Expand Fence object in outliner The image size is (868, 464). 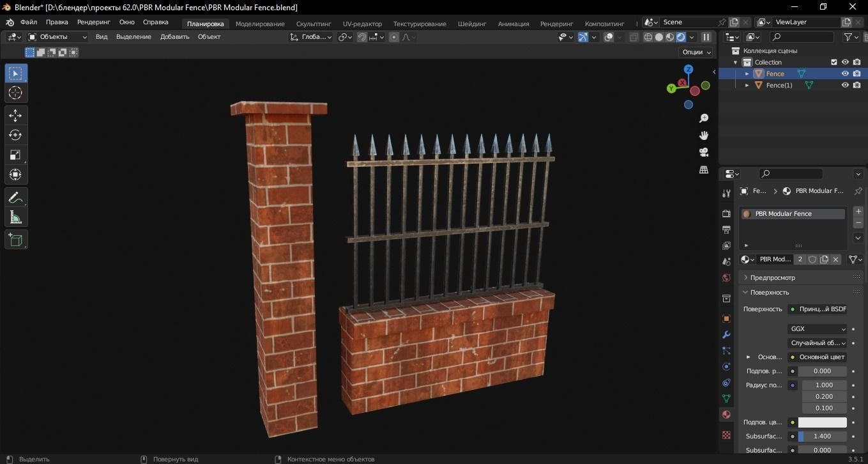[x=747, y=73]
